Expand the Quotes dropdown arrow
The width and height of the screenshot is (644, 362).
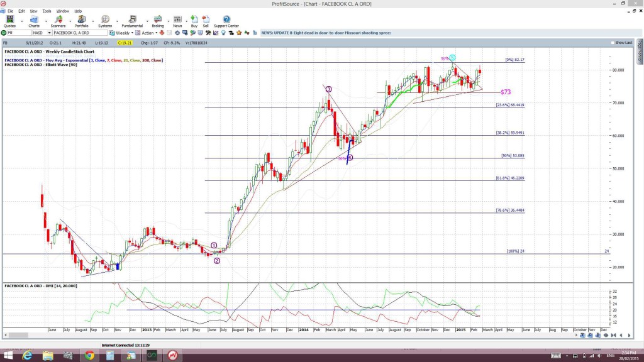pos(22,21)
